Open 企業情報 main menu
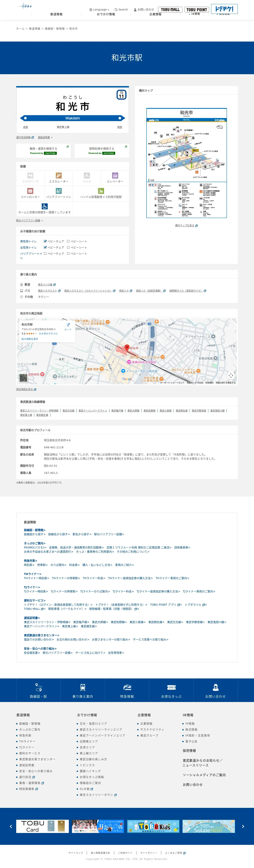 point(155,14)
